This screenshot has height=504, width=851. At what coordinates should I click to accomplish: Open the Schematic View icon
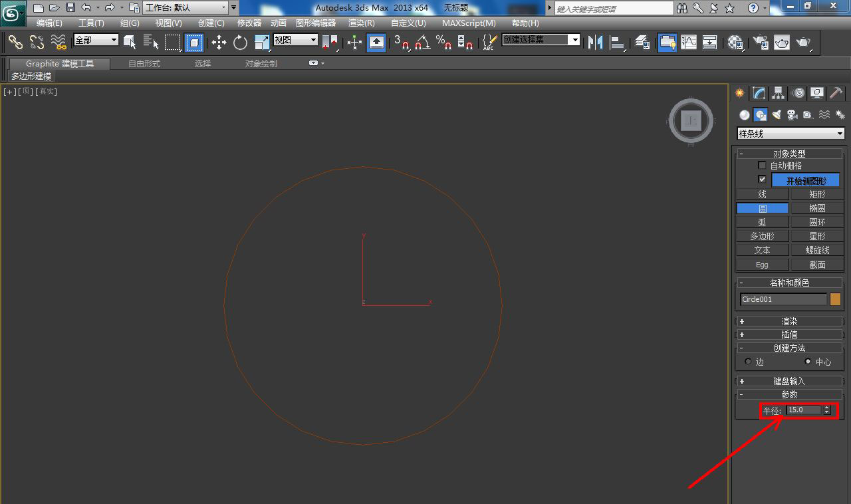click(x=710, y=42)
